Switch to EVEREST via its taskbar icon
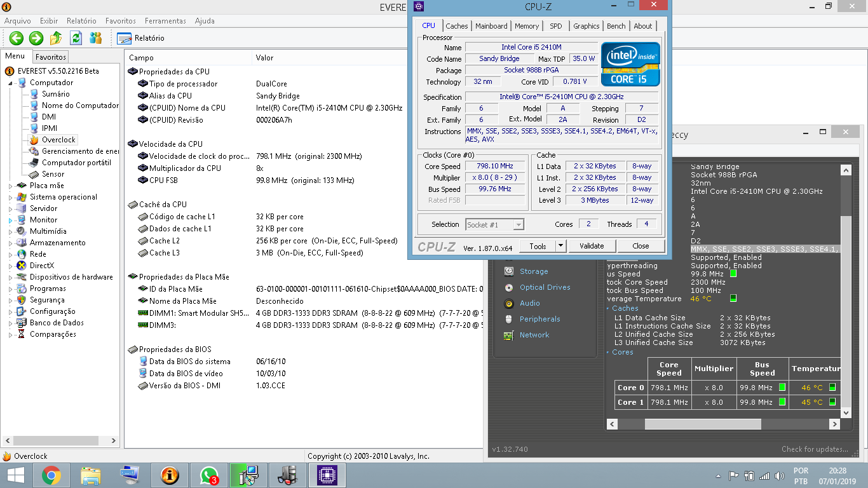 (x=170, y=475)
